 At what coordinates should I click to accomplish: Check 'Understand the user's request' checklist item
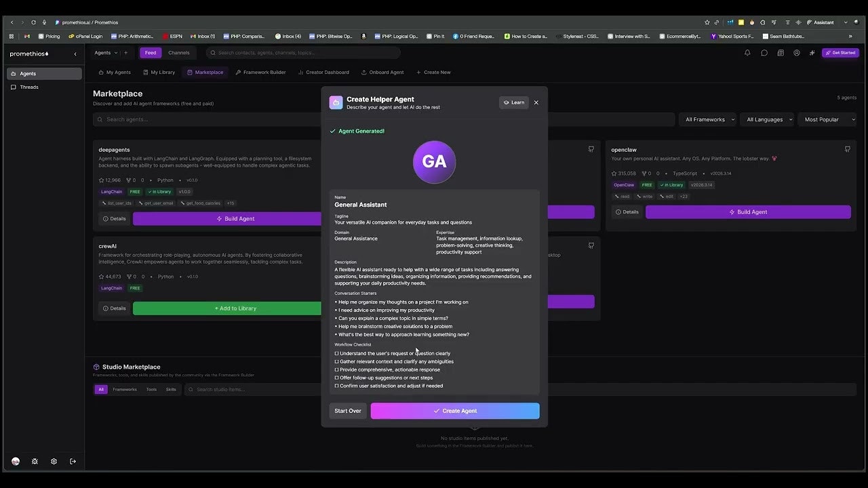336,353
